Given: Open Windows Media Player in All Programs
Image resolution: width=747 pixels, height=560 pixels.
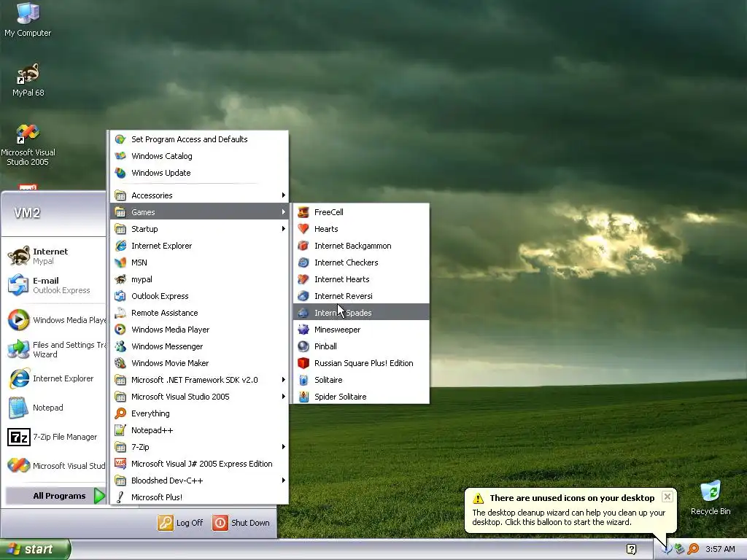Looking at the screenshot, I should pyautogui.click(x=199, y=330).
